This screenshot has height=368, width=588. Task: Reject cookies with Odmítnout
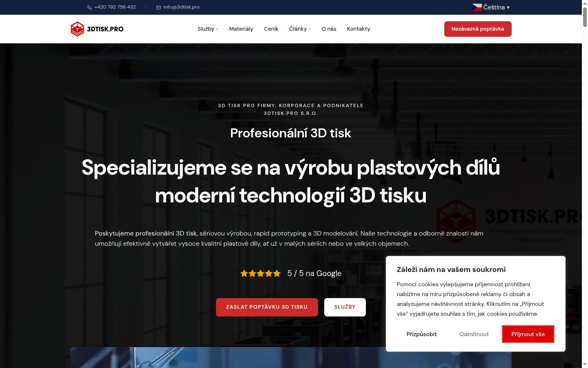pos(474,334)
